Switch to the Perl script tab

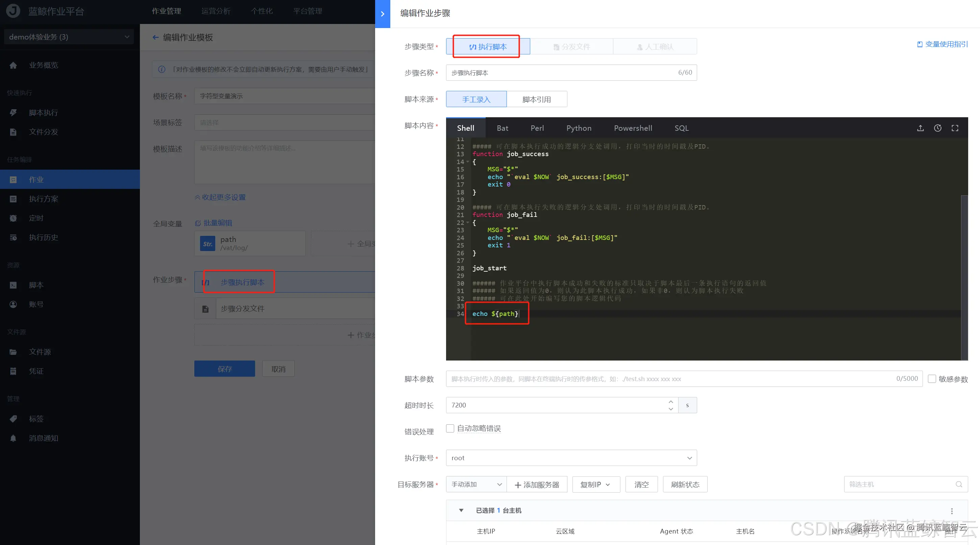click(537, 128)
